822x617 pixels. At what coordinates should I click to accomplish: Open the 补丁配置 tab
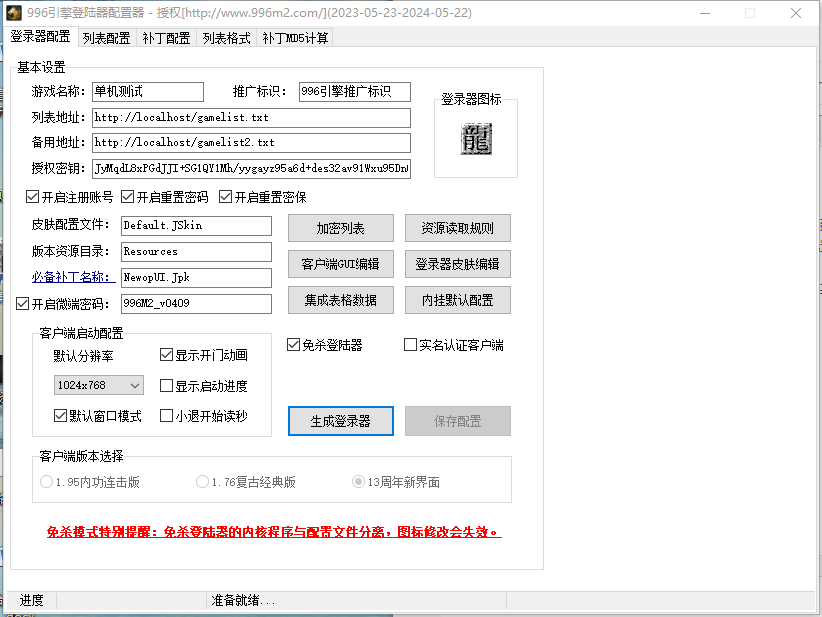pos(166,38)
